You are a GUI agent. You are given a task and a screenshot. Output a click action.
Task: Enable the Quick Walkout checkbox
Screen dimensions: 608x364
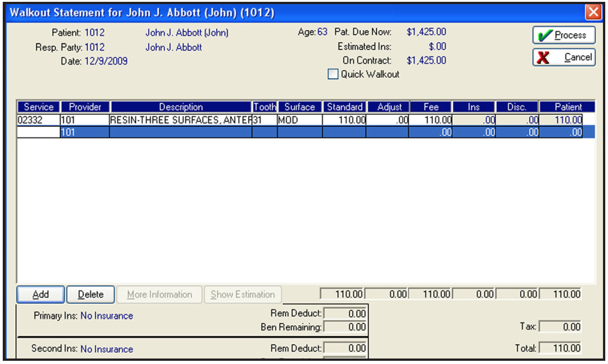coord(333,74)
